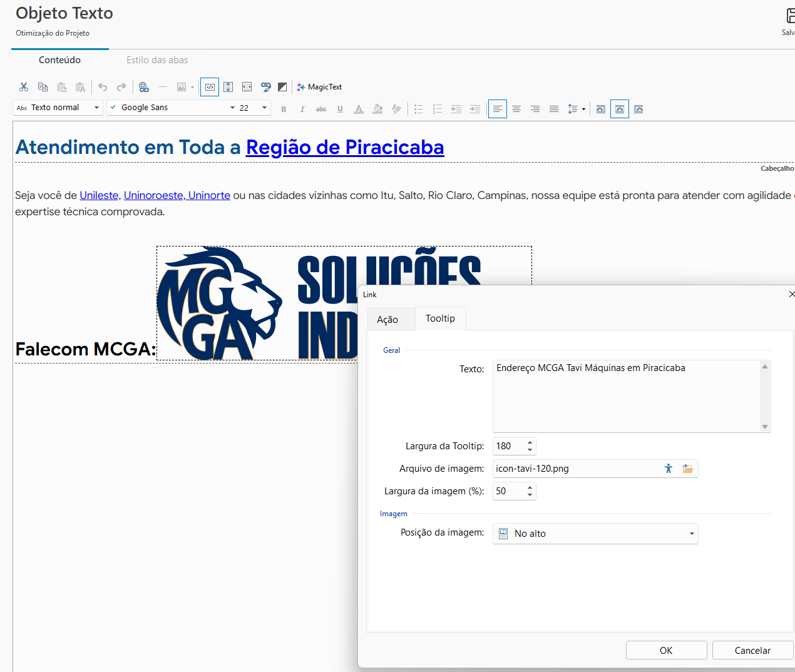Viewport: 795px width, 672px height.
Task: Open the Google Sans font dropdown
Action: click(232, 108)
